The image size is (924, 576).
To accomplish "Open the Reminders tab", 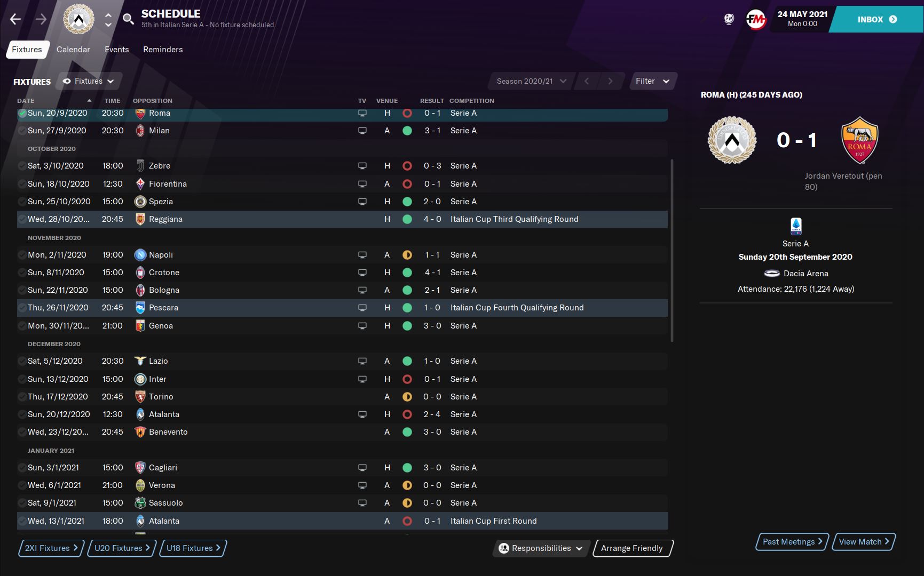I will click(163, 50).
